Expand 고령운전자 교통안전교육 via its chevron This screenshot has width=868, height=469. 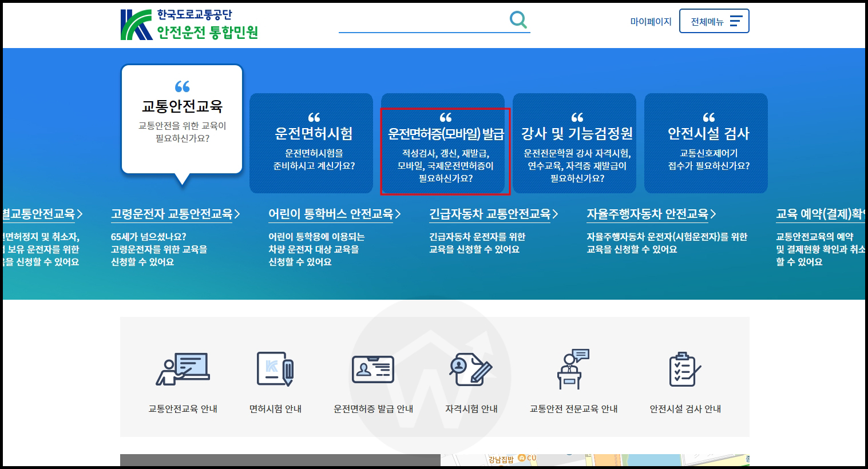tap(238, 214)
